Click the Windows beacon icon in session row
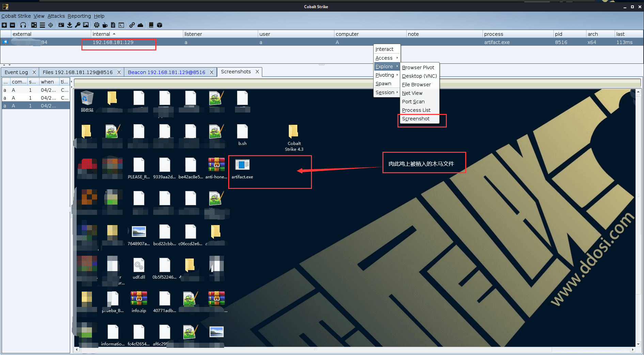Image resolution: width=644 pixels, height=355 pixels. 5,42
